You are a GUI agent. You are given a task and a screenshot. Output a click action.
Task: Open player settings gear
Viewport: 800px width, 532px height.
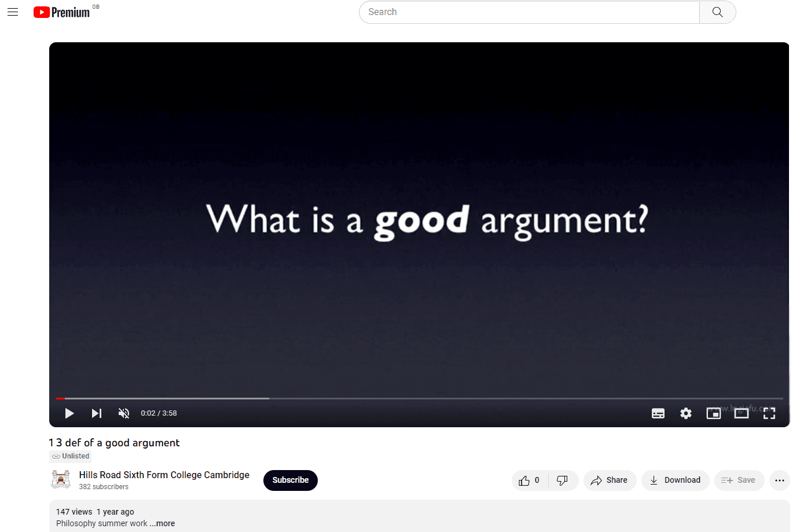686,413
